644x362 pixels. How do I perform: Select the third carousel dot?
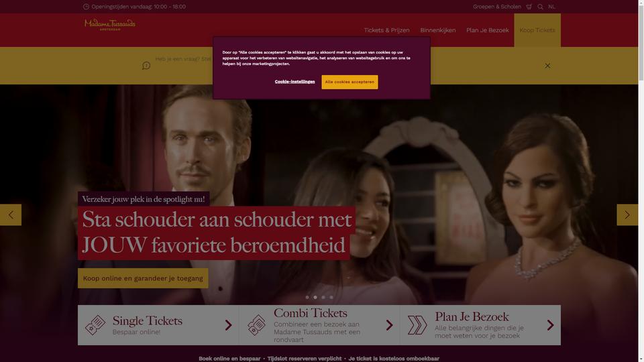[x=323, y=297]
